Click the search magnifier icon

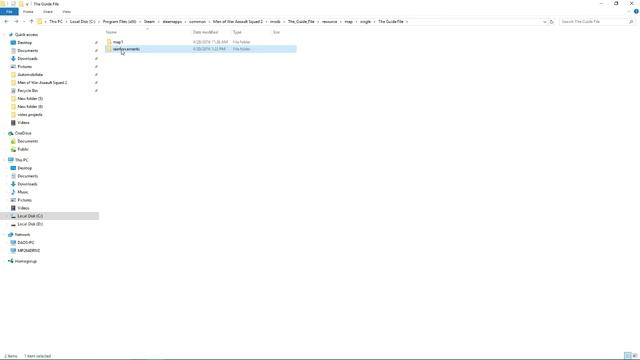pyautogui.click(x=631, y=22)
